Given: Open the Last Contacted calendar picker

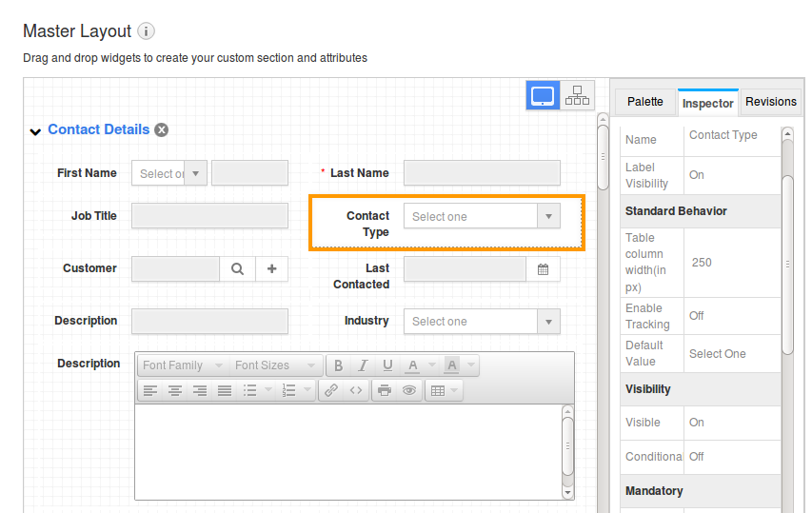Looking at the screenshot, I should [543, 269].
